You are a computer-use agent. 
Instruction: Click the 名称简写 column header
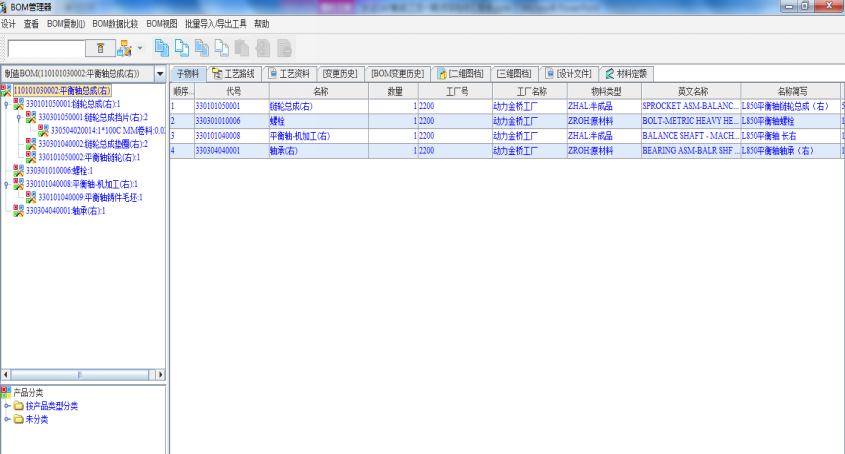click(791, 91)
